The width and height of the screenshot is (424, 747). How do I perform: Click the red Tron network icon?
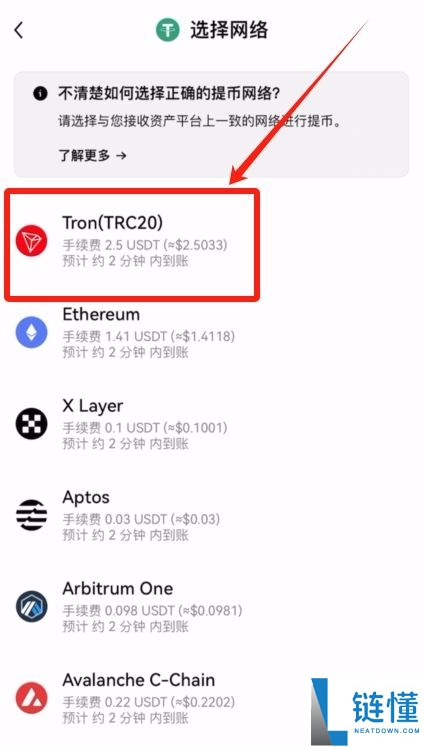tap(31, 241)
